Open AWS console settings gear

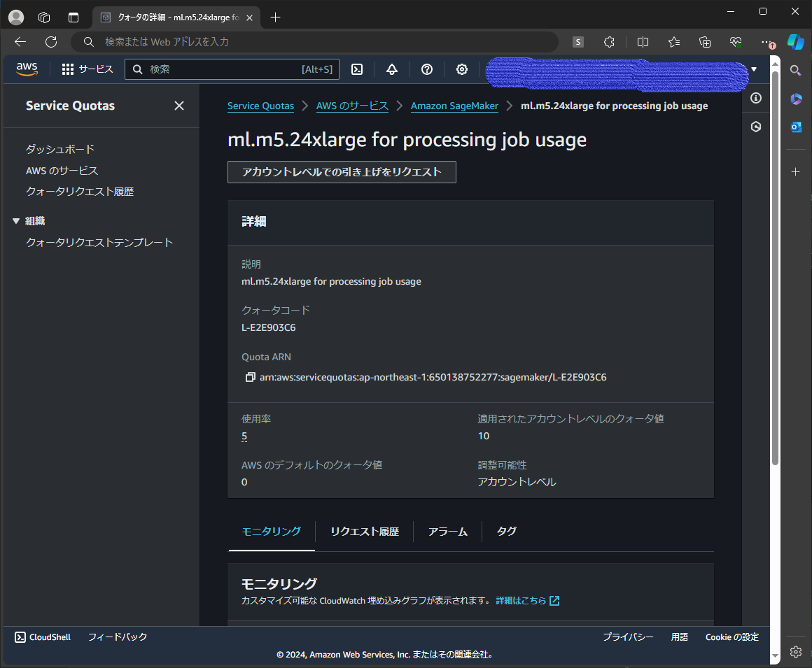461,69
